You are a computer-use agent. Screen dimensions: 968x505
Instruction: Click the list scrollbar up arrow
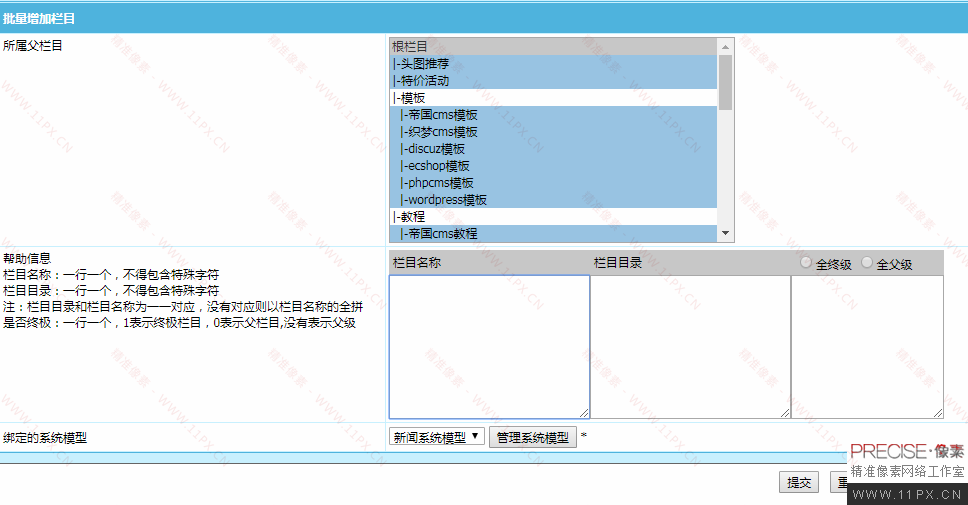coord(725,47)
